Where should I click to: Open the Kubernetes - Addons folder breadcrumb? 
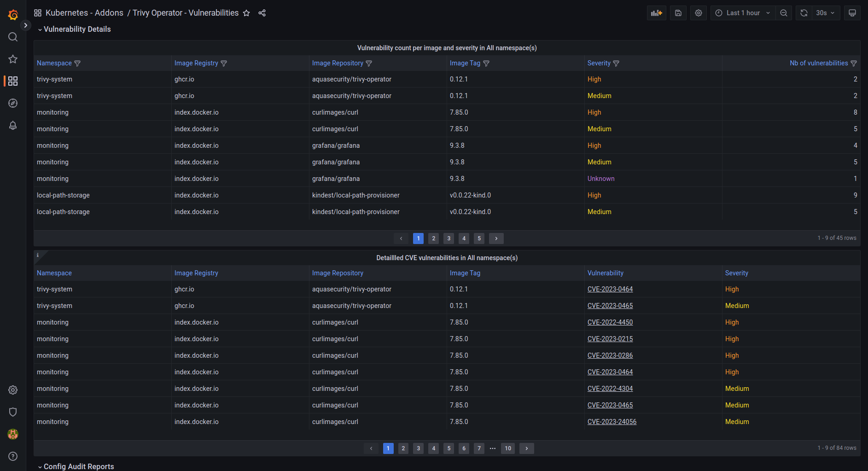point(84,13)
